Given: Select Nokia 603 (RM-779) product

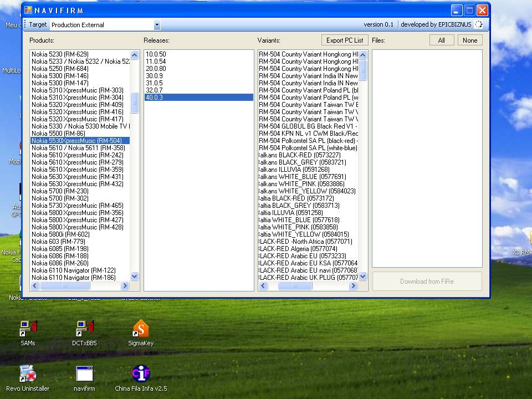Looking at the screenshot, I should tap(80, 242).
